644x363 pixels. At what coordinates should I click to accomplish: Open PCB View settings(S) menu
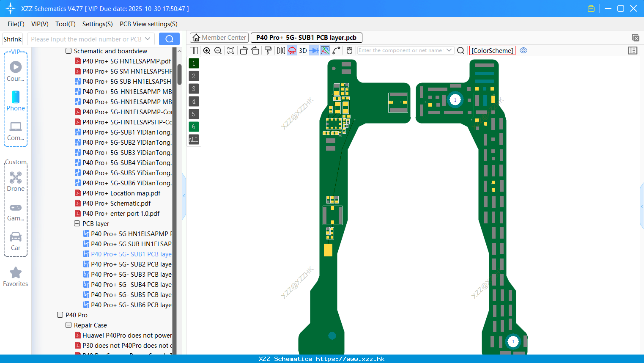click(148, 24)
